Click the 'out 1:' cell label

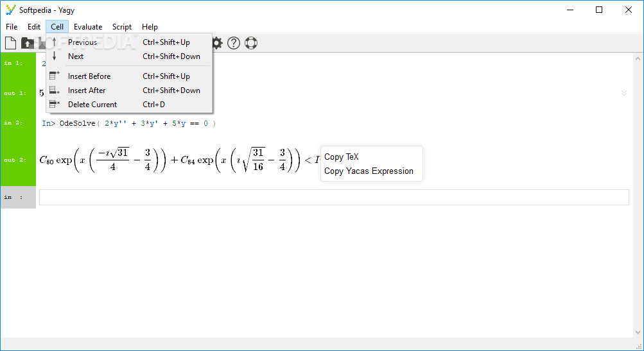(x=15, y=93)
